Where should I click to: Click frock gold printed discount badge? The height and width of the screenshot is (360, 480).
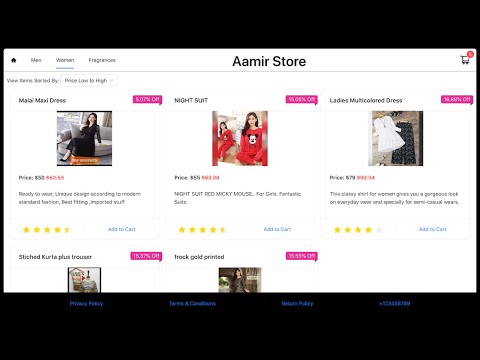tap(301, 256)
